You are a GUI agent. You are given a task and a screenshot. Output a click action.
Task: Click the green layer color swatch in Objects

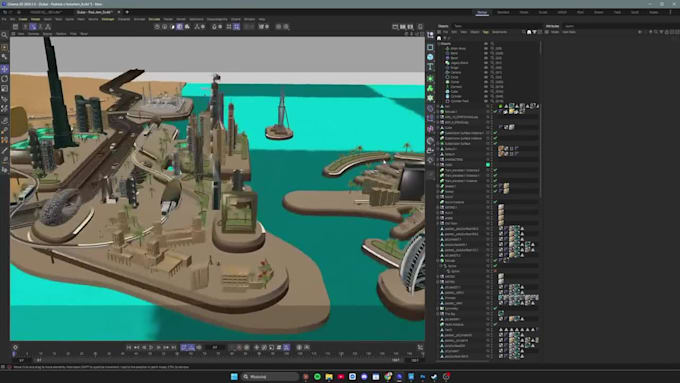[488, 165]
